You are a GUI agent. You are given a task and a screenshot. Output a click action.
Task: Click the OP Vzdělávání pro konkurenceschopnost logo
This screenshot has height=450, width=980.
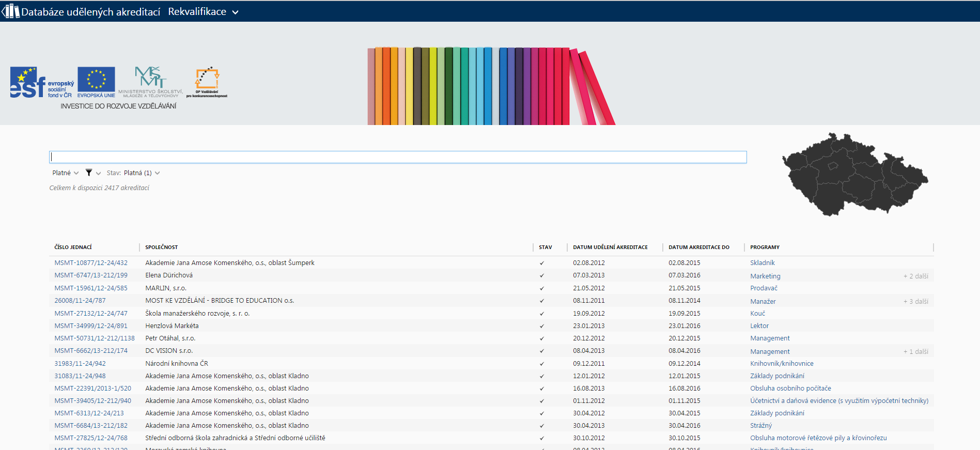(207, 82)
